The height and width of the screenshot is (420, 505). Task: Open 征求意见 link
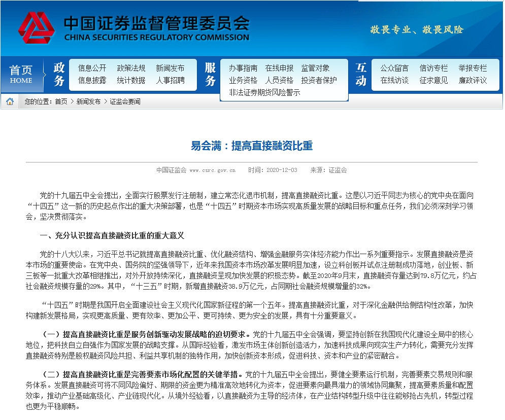[x=433, y=80]
